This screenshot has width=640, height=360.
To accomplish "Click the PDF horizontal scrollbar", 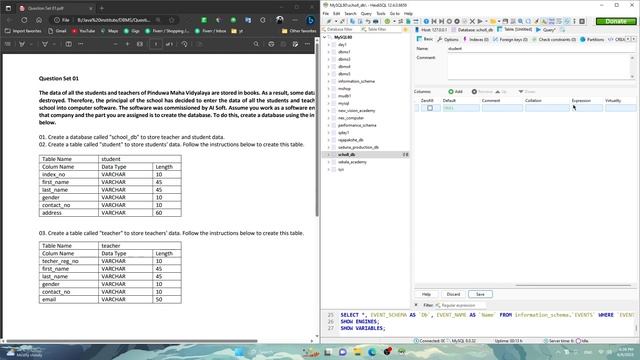I will [x=131, y=341].
